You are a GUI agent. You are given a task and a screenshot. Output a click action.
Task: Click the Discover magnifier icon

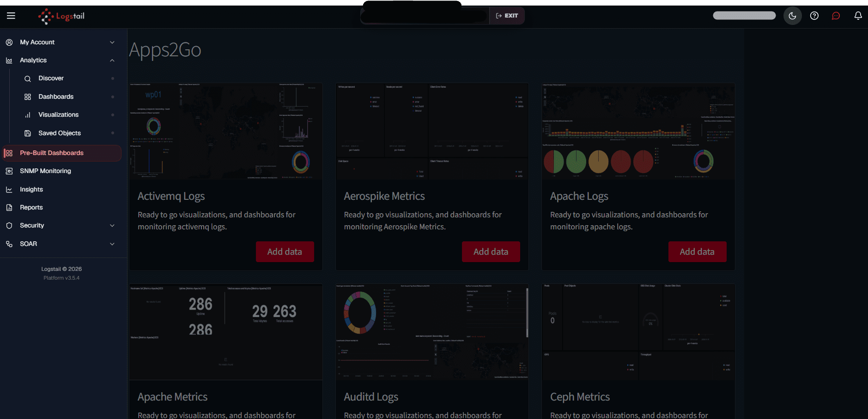pyautogui.click(x=28, y=78)
